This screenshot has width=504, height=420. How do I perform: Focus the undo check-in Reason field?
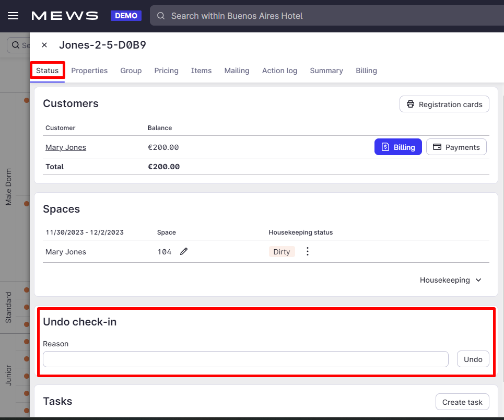(x=245, y=359)
